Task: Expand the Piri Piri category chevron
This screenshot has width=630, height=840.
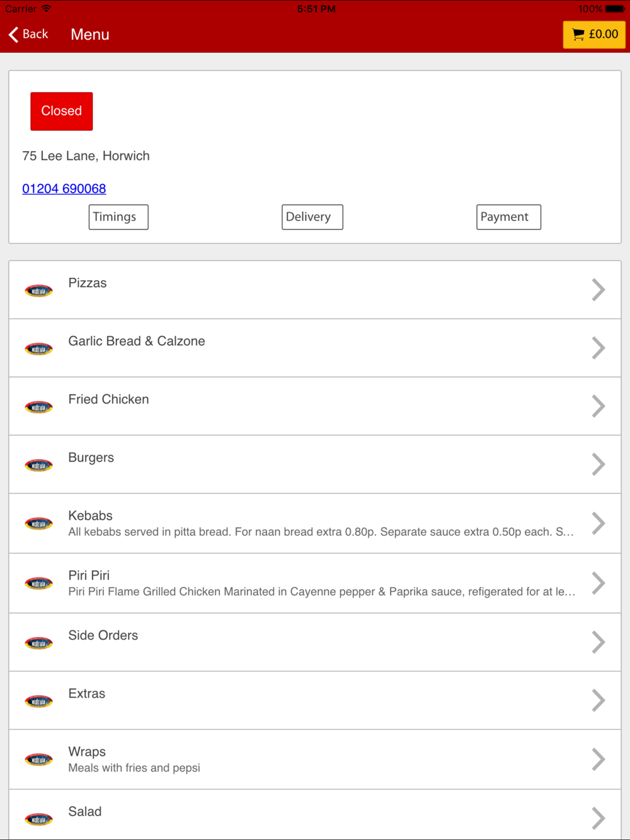Action: tap(598, 583)
